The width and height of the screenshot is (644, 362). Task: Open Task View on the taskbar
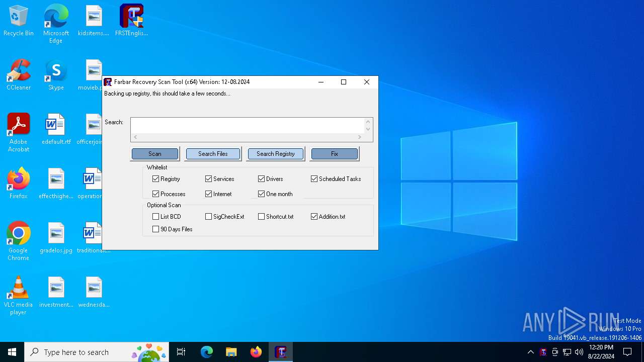181,352
